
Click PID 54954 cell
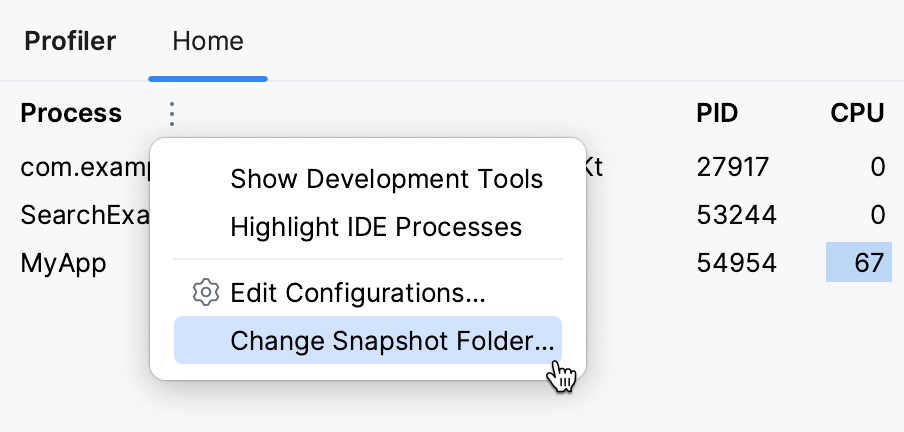(736, 263)
